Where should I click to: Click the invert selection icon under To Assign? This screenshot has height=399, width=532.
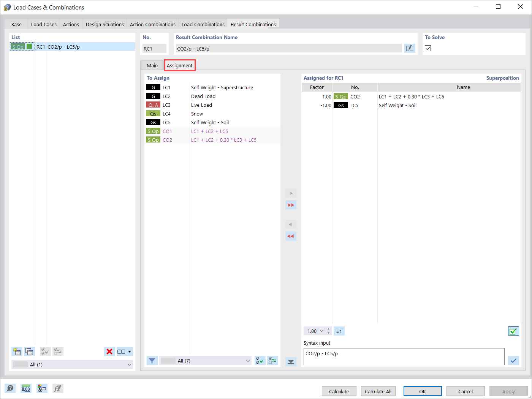273,361
